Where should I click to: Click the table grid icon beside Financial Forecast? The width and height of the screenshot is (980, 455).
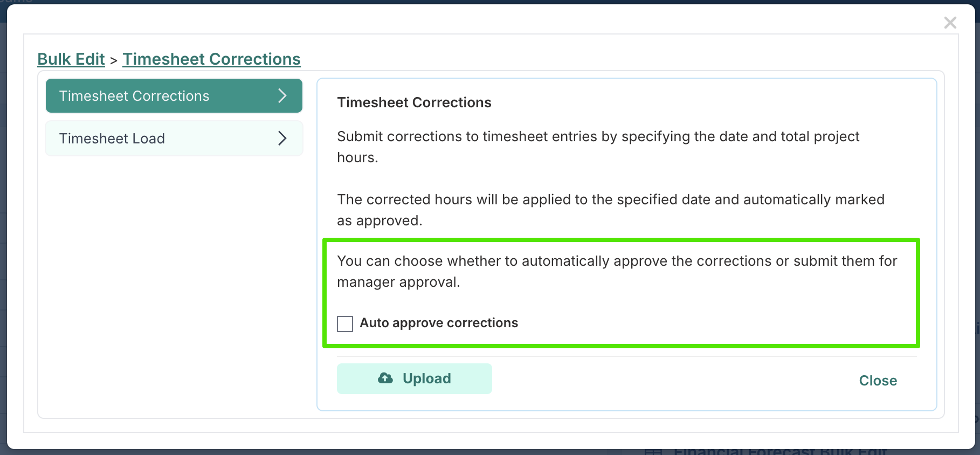(653, 451)
